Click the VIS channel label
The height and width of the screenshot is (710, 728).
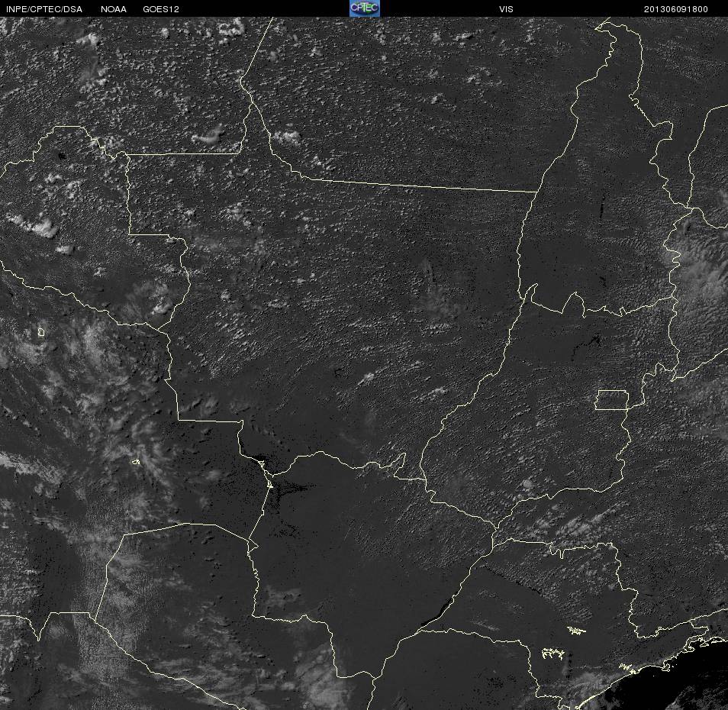click(506, 9)
